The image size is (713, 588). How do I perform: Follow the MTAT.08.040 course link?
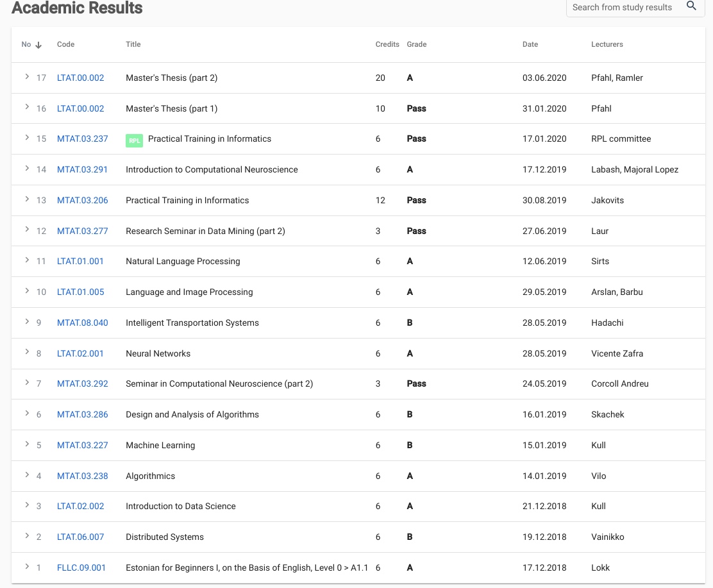[82, 323]
